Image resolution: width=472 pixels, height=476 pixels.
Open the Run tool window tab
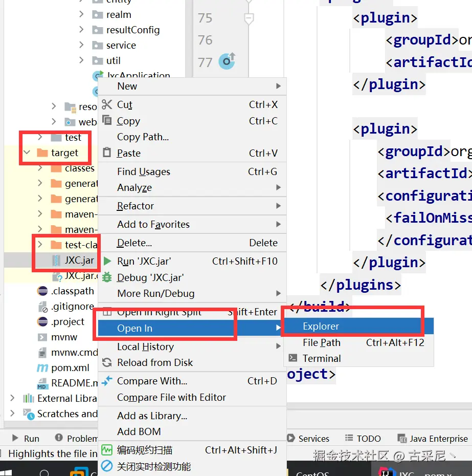pos(26,438)
